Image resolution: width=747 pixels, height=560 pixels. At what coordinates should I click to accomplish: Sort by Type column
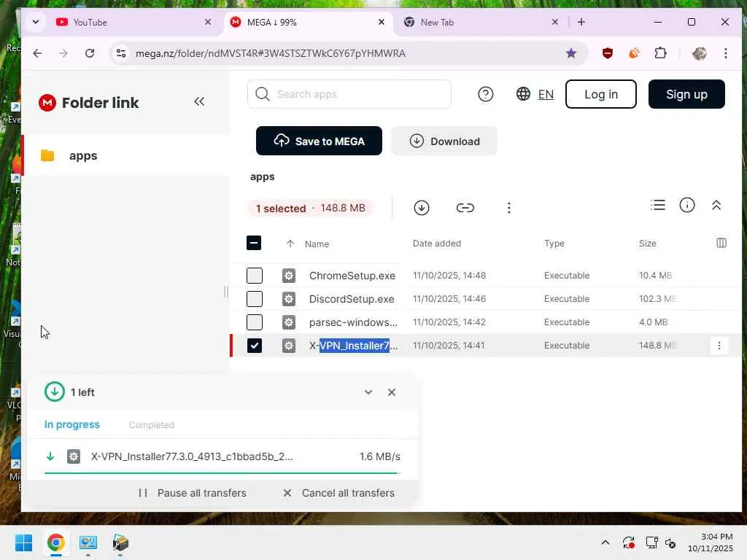(x=554, y=244)
